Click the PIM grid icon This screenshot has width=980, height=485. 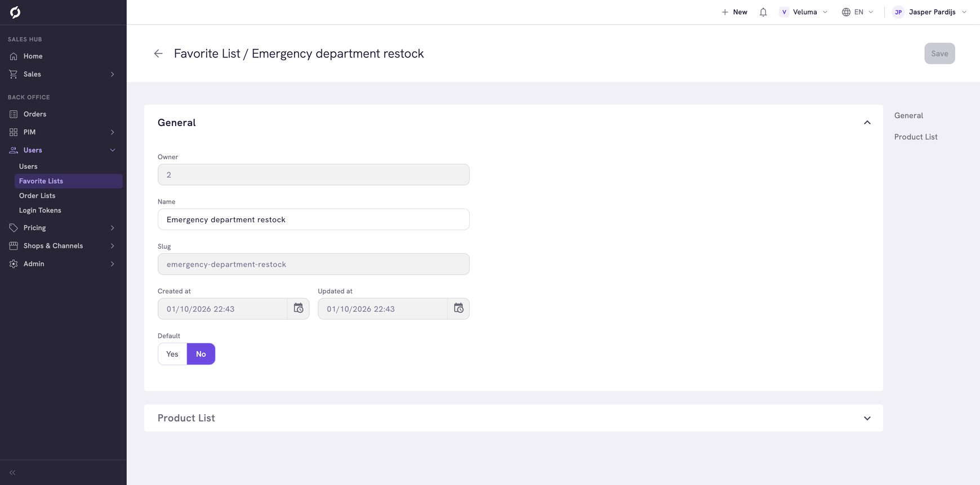pos(14,132)
